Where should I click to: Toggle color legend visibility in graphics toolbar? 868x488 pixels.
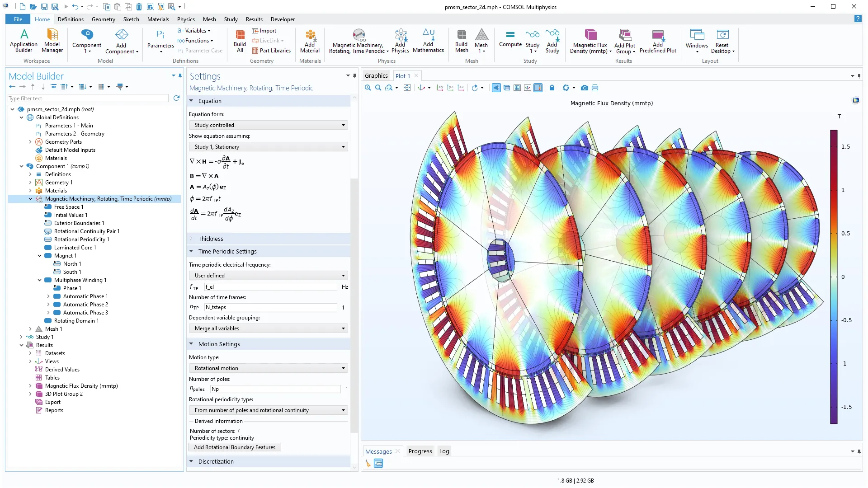tap(538, 88)
